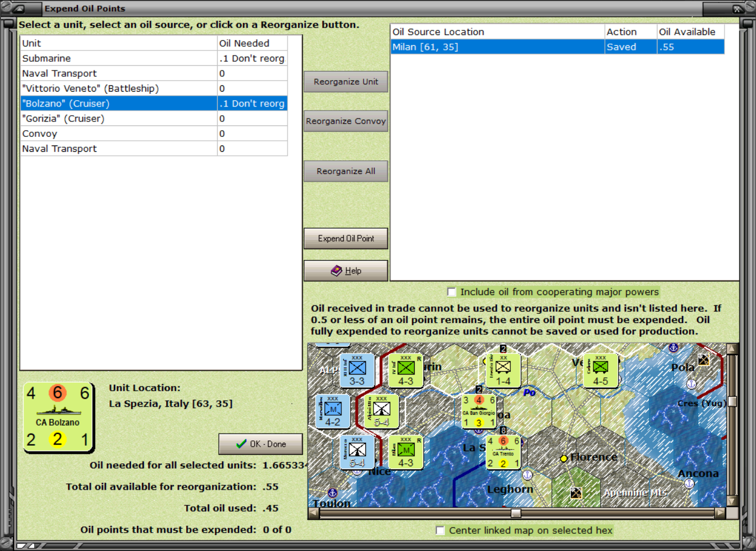Click map scroll right arrow
This screenshot has height=551, width=756.
(x=720, y=513)
